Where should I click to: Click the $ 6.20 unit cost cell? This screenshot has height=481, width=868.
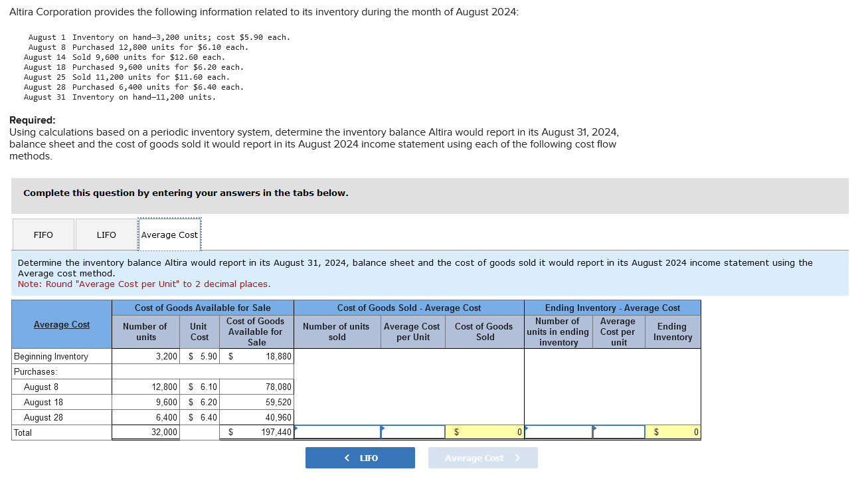(199, 402)
